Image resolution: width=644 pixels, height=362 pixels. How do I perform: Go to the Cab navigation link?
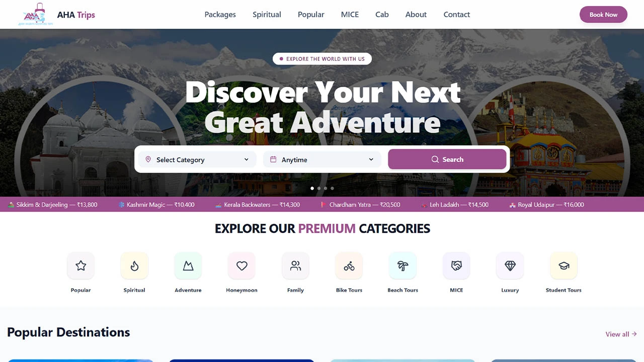point(382,15)
